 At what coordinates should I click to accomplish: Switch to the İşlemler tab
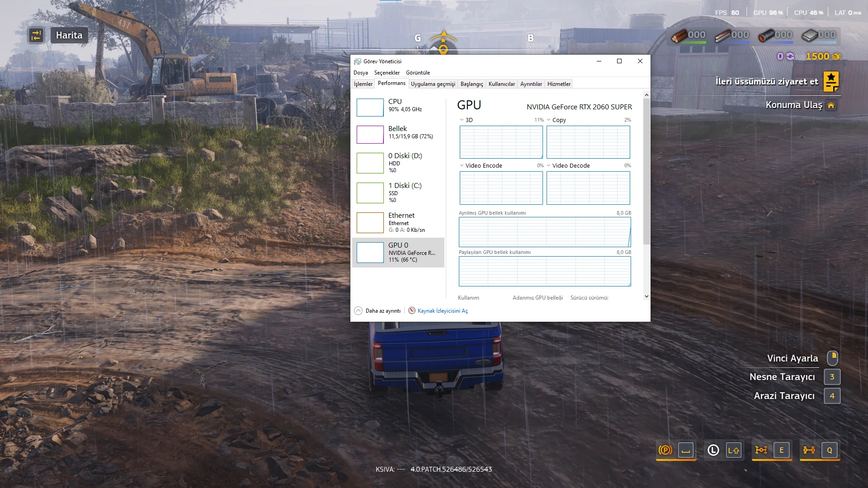pyautogui.click(x=363, y=84)
